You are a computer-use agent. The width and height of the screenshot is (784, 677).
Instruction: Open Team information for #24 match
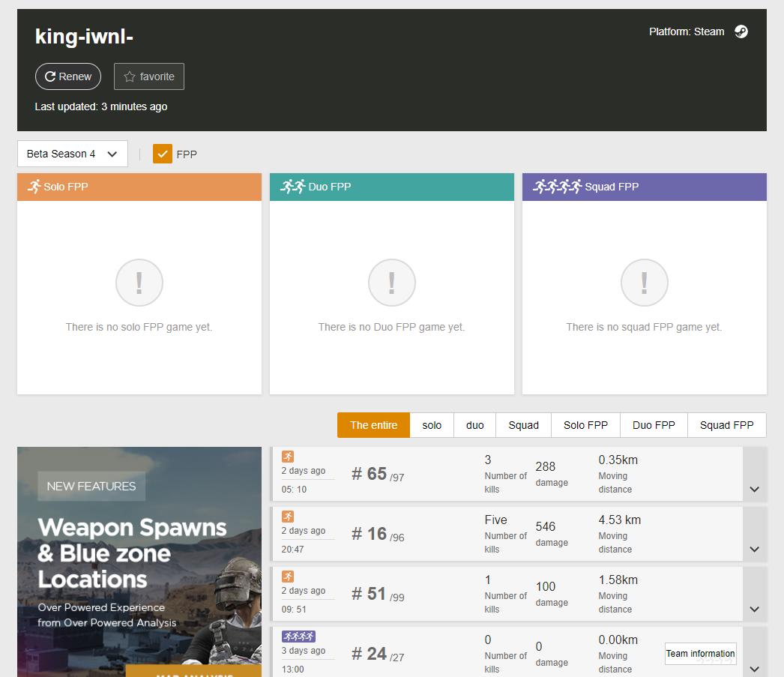click(701, 654)
